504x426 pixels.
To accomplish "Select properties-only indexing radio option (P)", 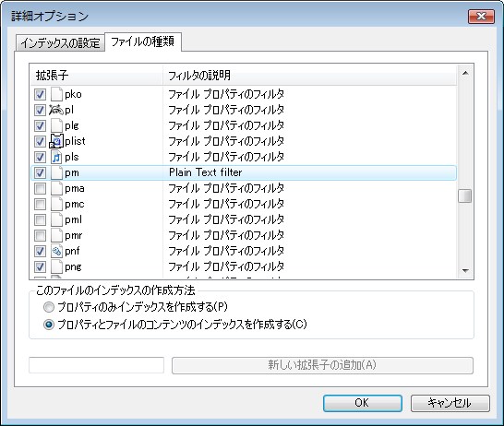I will (49, 307).
